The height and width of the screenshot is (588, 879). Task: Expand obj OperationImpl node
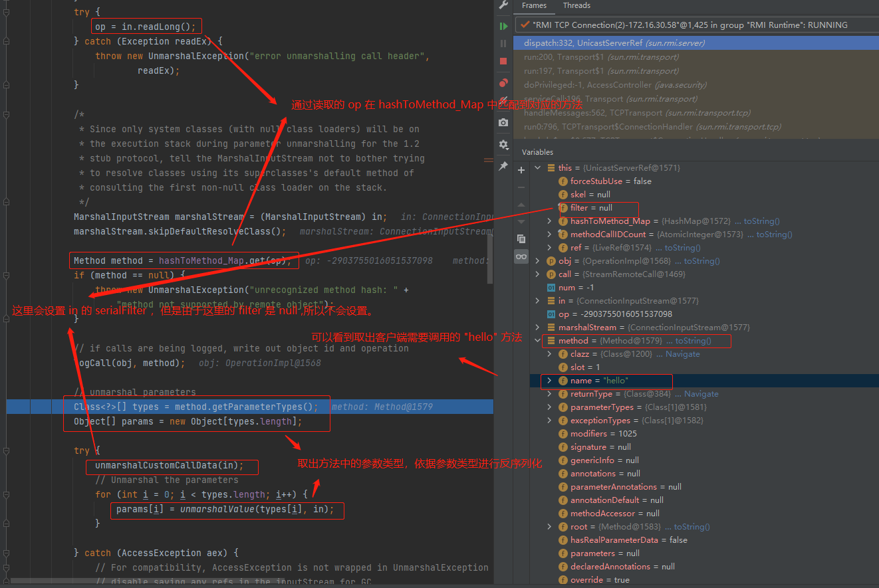(538, 261)
